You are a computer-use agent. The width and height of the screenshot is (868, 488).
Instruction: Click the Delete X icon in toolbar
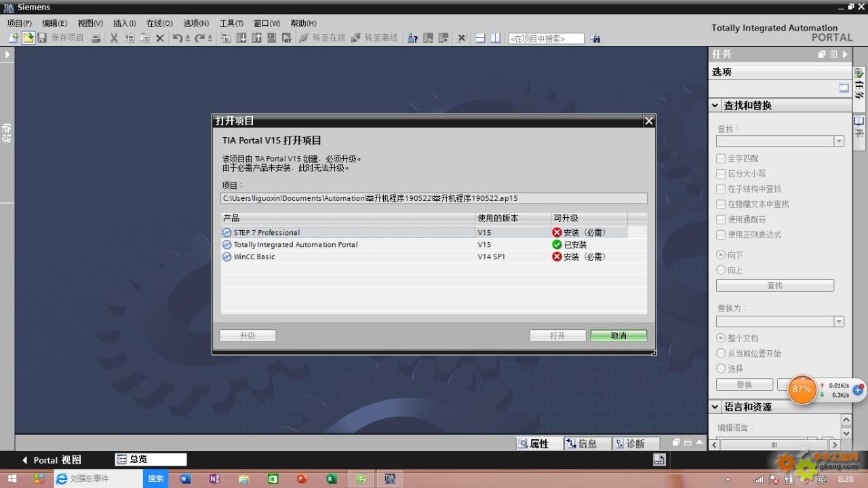[160, 38]
